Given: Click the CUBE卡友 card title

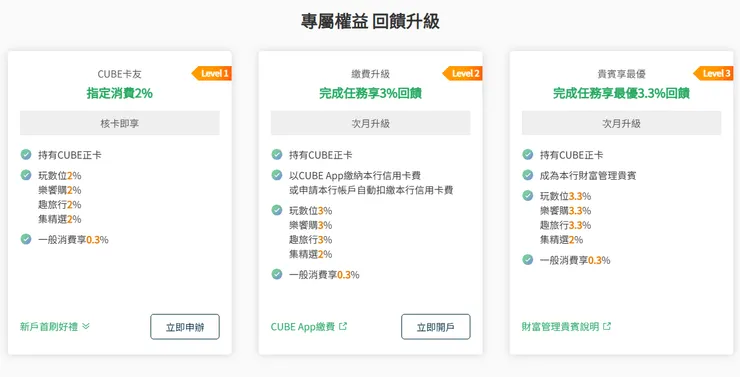Looking at the screenshot, I should tap(119, 74).
